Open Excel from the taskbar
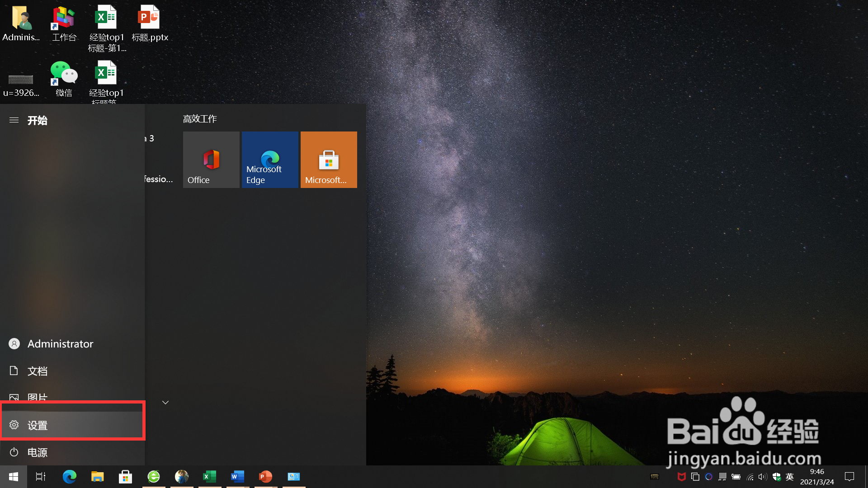Viewport: 868px width, 488px height. coord(209,476)
